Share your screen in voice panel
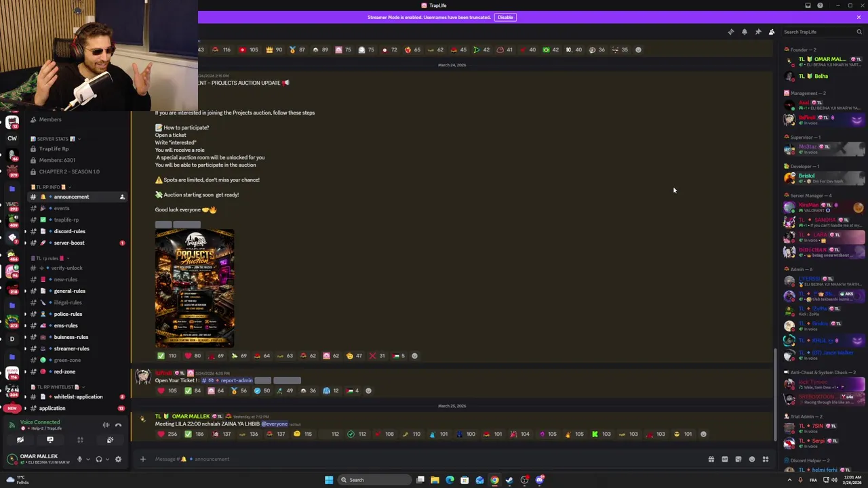868x488 pixels. click(x=50, y=440)
